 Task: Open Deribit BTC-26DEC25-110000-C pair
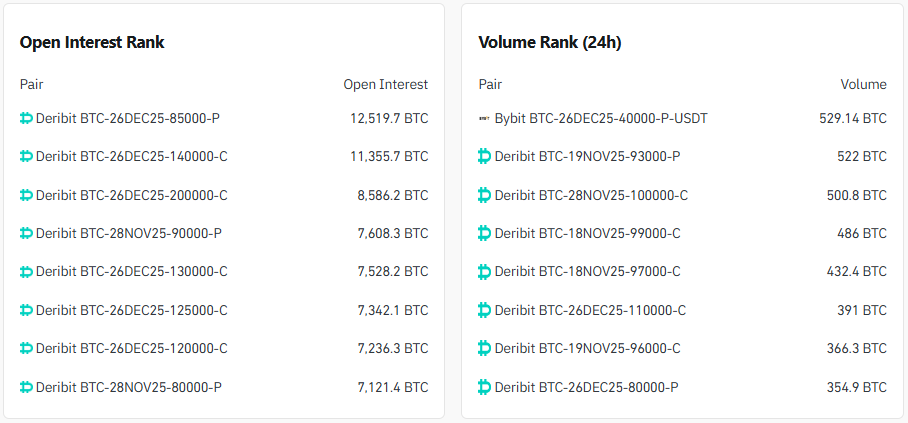click(590, 310)
